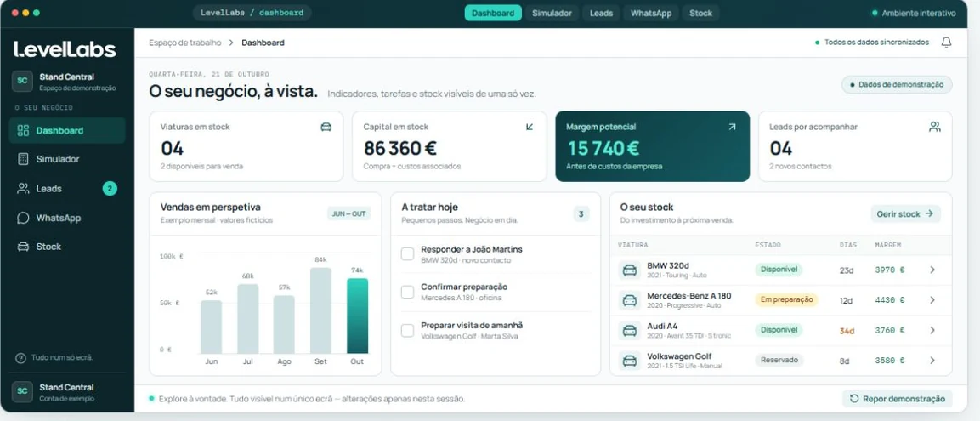Click the Reservado status badge

click(x=779, y=360)
